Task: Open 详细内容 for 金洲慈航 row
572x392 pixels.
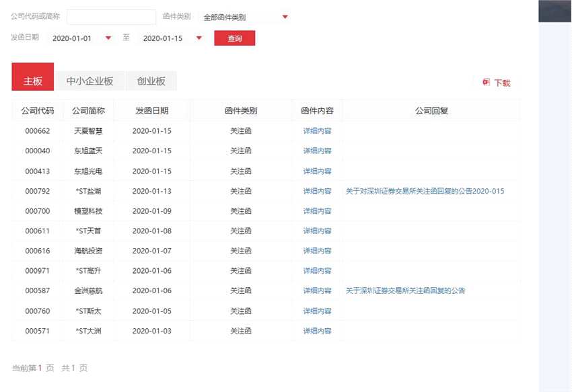Action: 317,290
